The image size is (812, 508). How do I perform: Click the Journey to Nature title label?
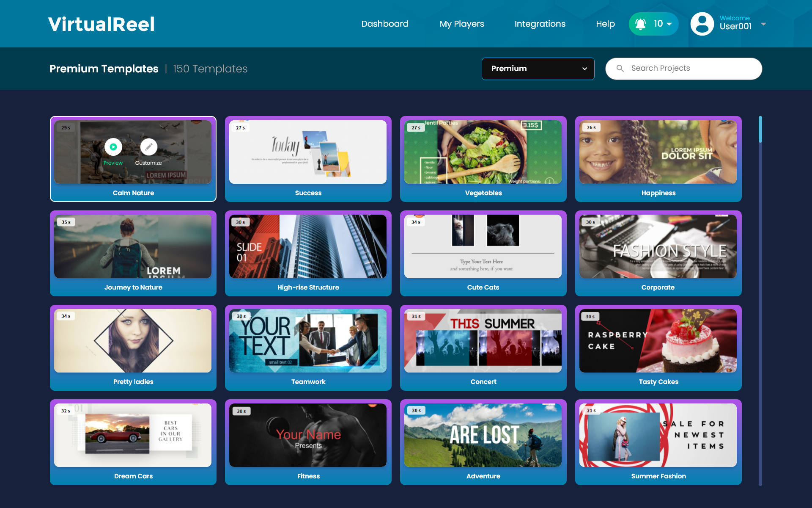click(x=133, y=287)
